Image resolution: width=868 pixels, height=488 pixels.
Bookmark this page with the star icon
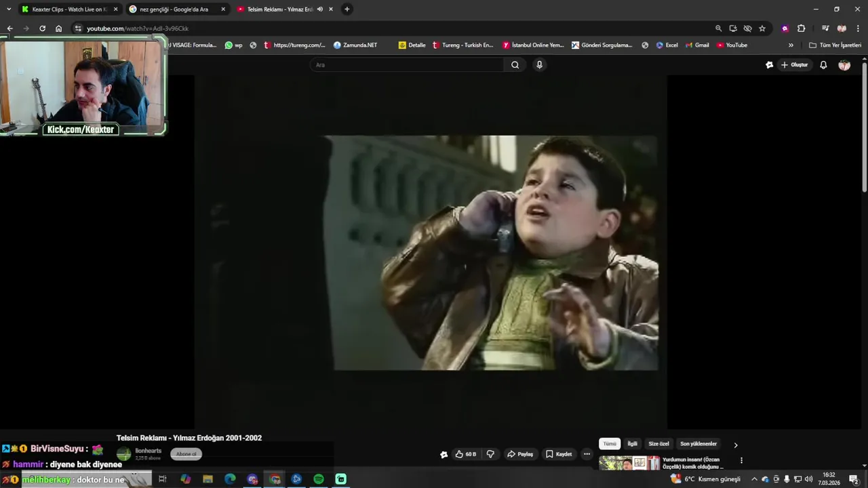pyautogui.click(x=762, y=28)
